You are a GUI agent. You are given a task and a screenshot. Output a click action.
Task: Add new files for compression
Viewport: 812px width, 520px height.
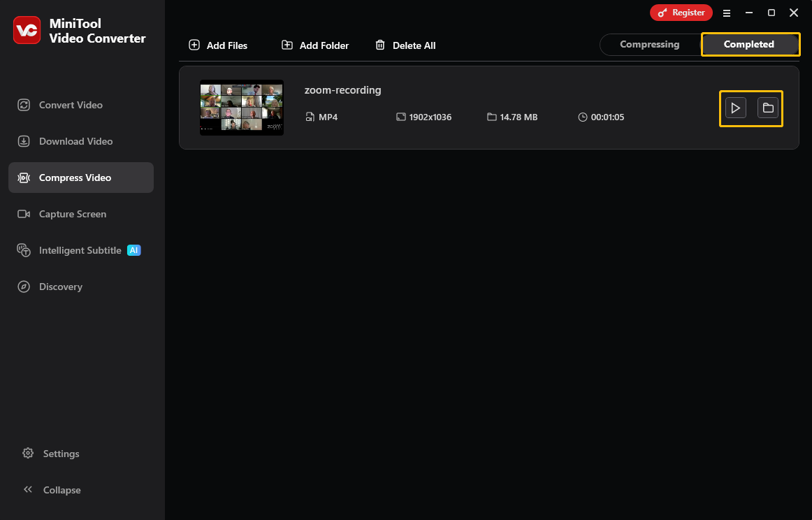pos(217,45)
